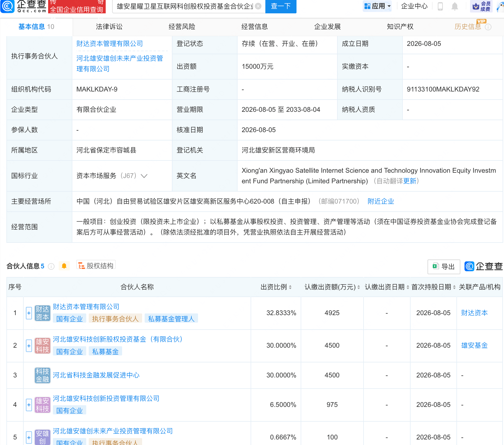Image resolution: width=504 pixels, height=445 pixels.
Task: Click the 私募基金管理人 tag in row 1
Action: pyautogui.click(x=171, y=319)
